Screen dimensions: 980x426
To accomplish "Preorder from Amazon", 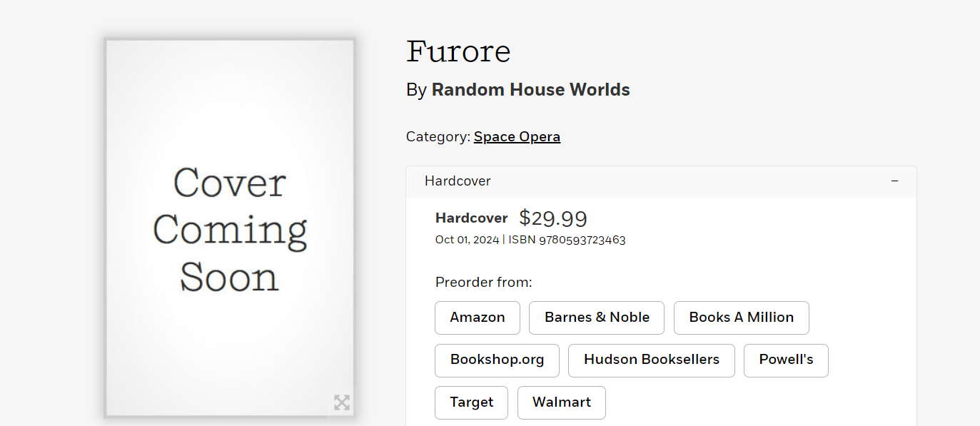I will [x=478, y=318].
